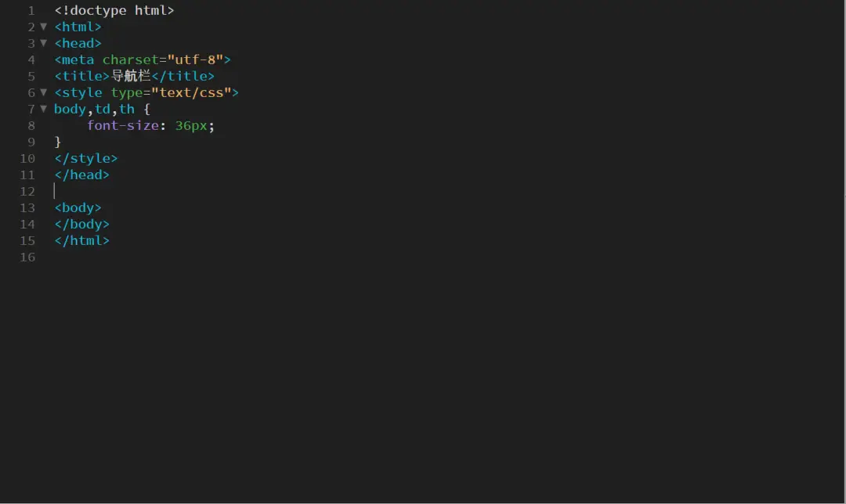Click the meta charset tag name
This screenshot has width=846, height=504.
(x=78, y=59)
